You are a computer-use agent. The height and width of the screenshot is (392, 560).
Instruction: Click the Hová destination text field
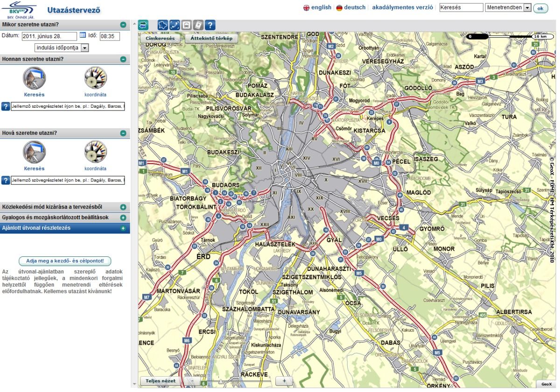point(68,180)
